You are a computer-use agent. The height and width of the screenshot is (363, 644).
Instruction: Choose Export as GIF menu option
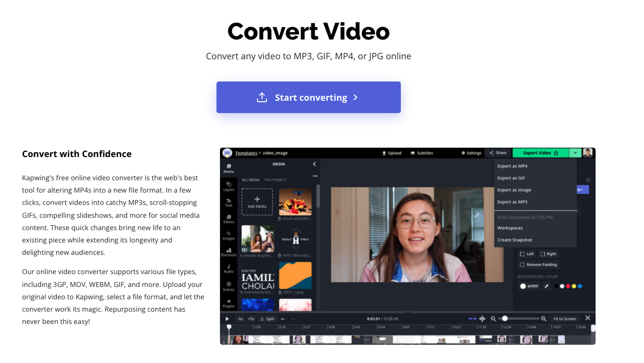click(x=511, y=178)
